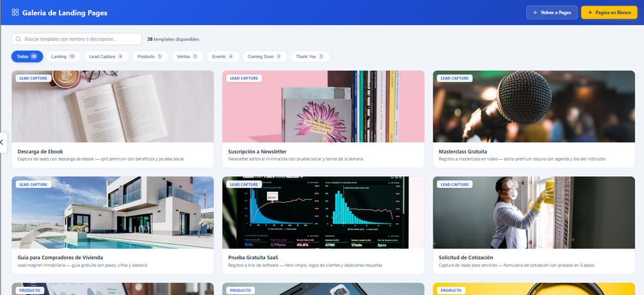Click 'Lead magnet inmobiliario' description text

point(82,265)
